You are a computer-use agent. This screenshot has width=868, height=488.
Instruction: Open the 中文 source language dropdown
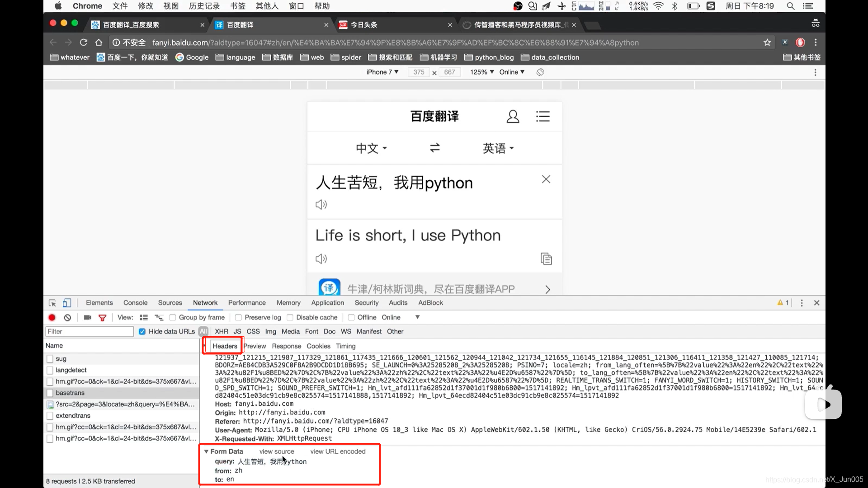coord(371,148)
